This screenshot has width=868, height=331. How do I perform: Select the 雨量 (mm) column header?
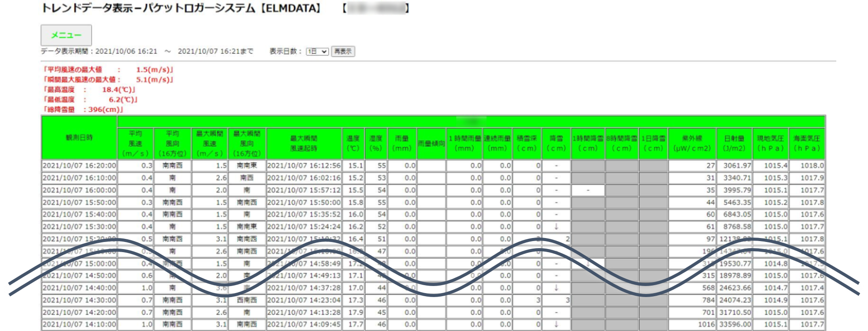(x=402, y=144)
